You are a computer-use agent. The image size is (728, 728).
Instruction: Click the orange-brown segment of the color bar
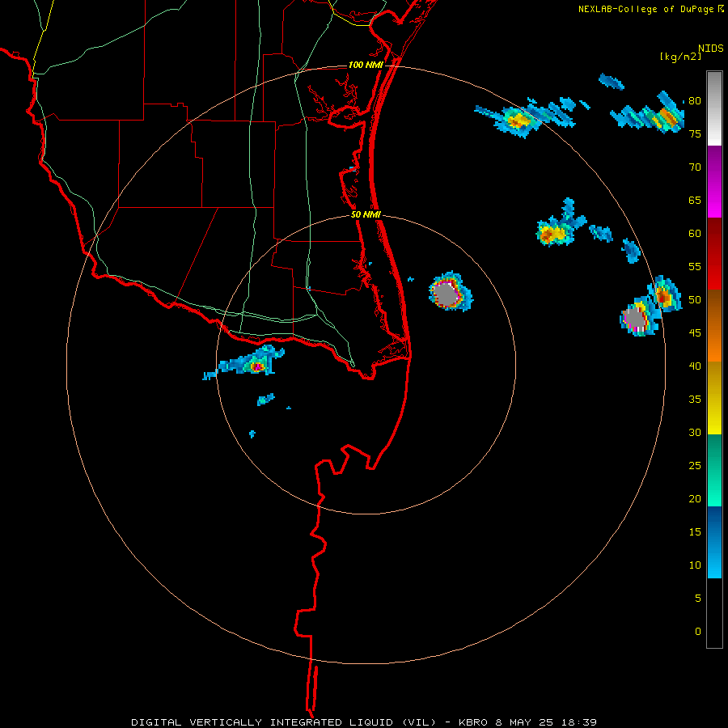714,325
